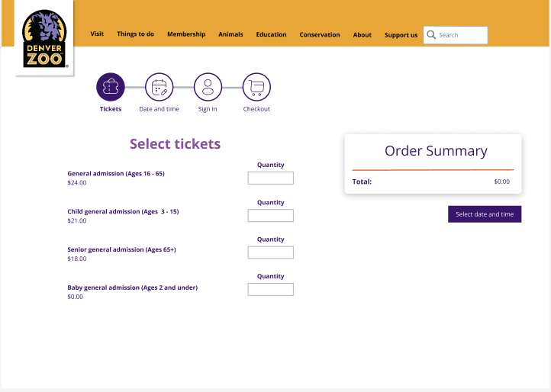
Task: Open the Conservation nav link
Action: [x=320, y=35]
